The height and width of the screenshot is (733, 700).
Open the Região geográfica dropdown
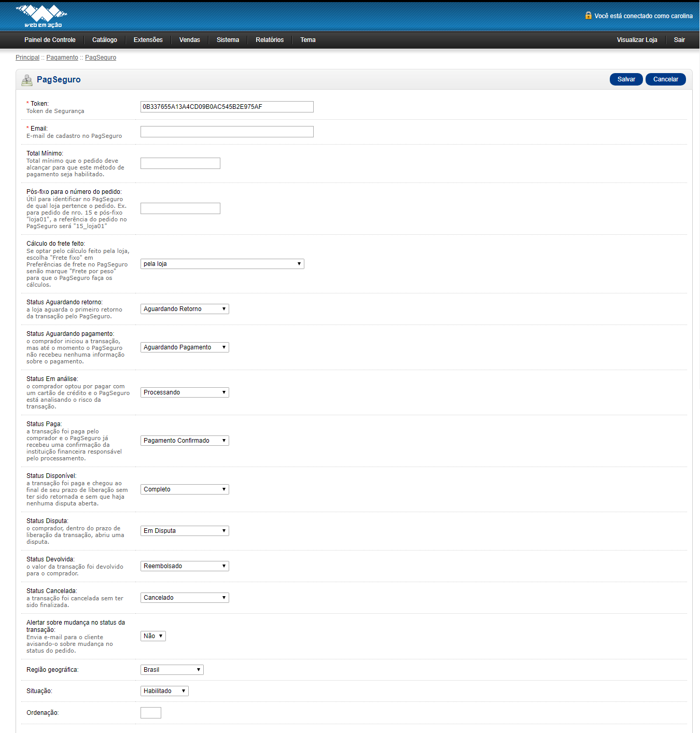tap(172, 670)
